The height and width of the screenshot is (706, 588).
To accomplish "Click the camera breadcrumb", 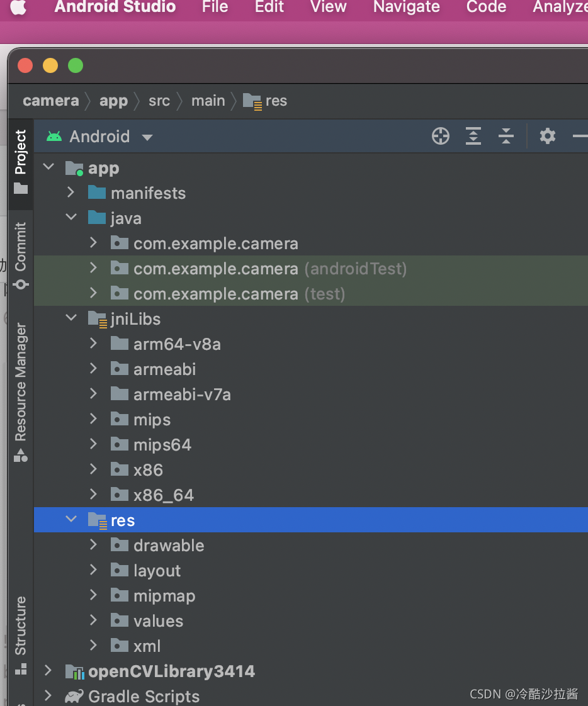I will (51, 101).
